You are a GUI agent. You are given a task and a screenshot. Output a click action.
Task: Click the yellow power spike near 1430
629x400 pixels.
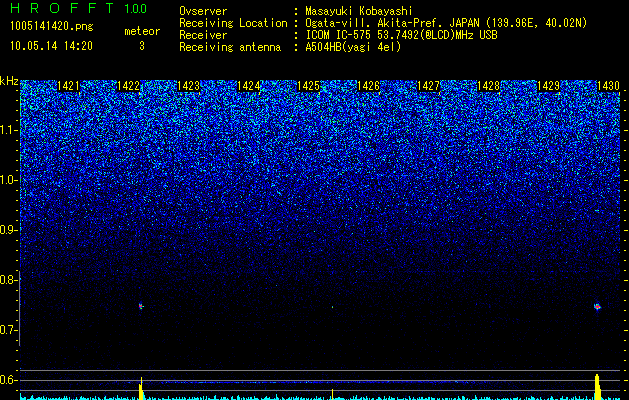(x=598, y=387)
